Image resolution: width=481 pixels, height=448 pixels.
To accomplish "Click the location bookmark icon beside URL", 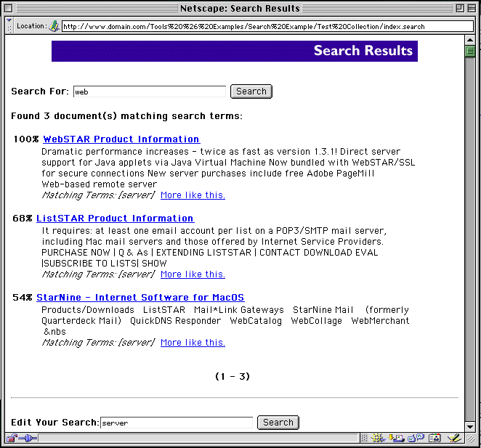I will tap(54, 26).
